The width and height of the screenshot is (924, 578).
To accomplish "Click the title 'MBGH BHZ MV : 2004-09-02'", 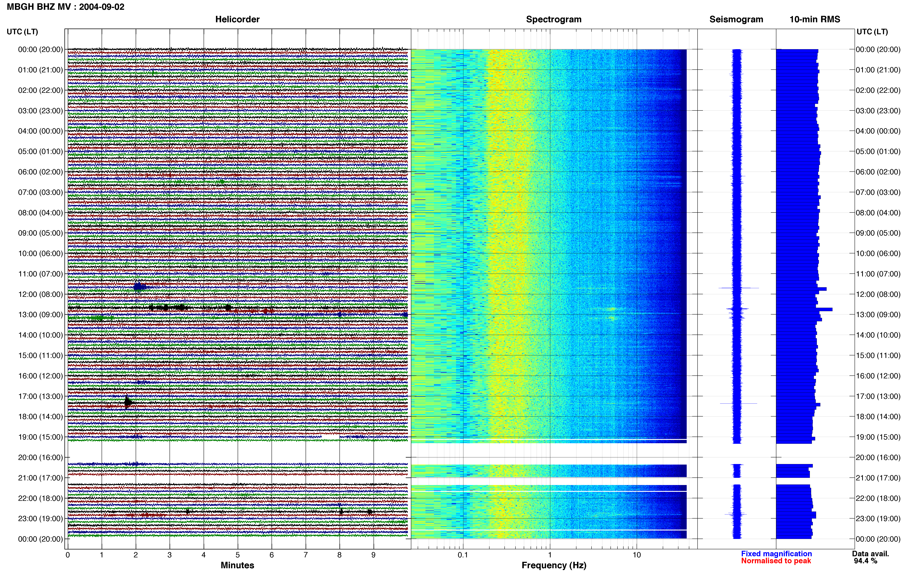I will click(x=65, y=7).
